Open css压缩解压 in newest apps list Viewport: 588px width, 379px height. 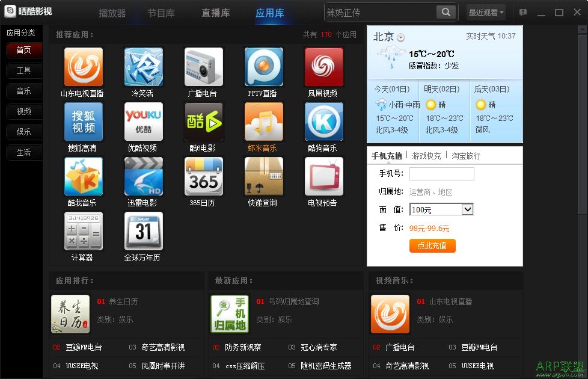(245, 366)
